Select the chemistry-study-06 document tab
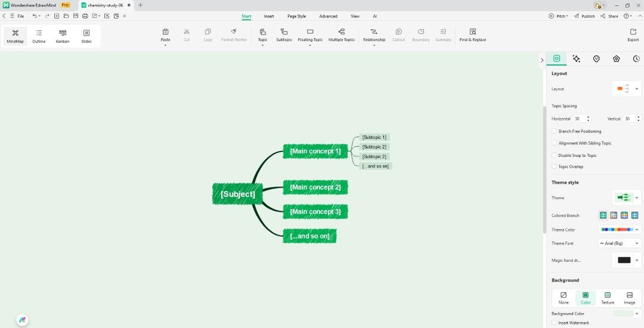 click(106, 5)
